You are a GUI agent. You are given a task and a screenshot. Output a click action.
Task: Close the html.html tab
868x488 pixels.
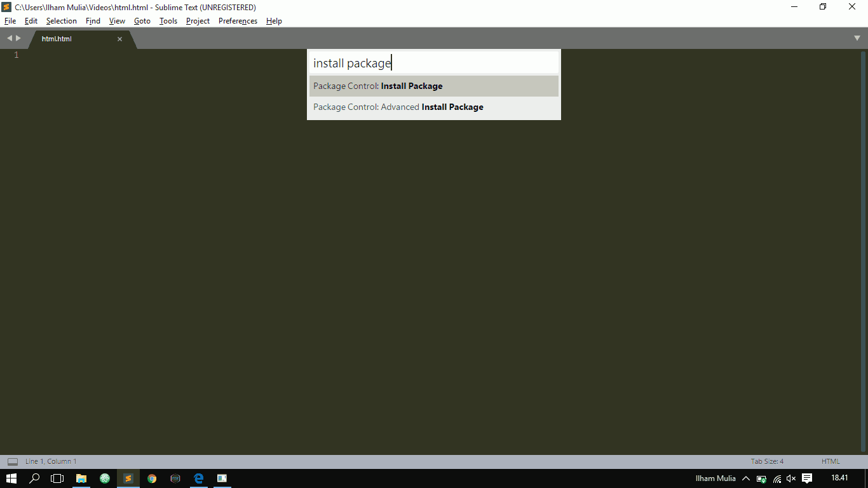[x=119, y=39]
